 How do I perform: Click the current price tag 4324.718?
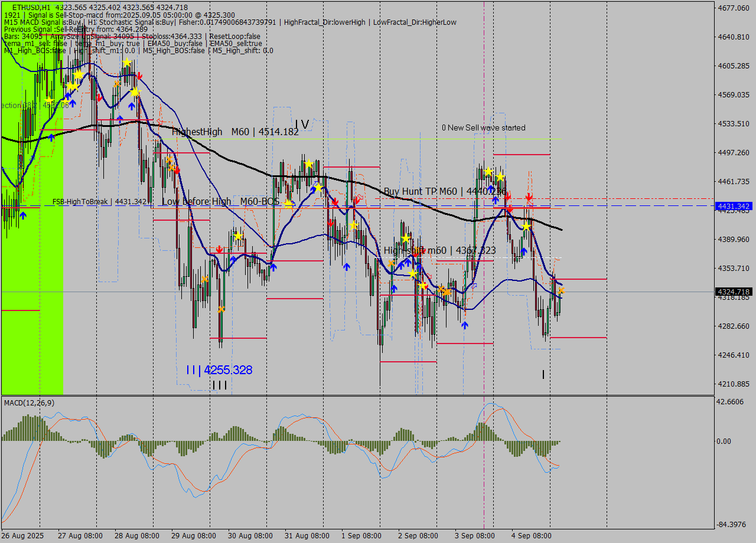coord(733,292)
